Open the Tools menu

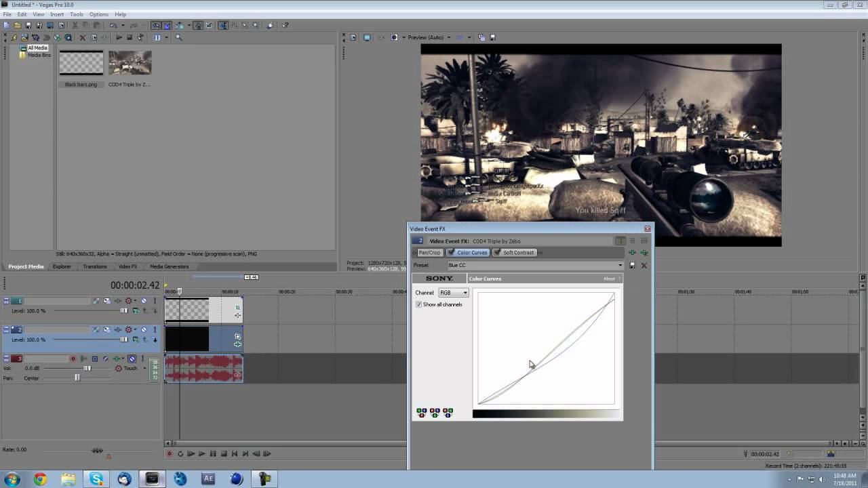pos(77,14)
